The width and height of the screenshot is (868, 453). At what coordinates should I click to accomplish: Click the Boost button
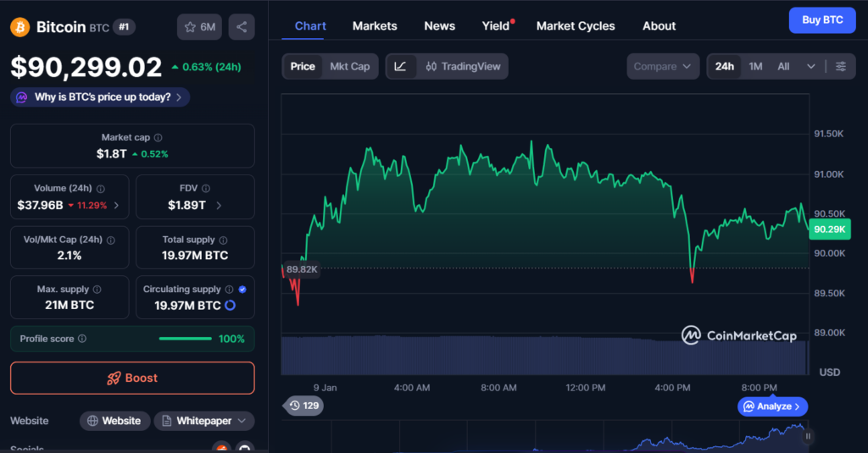132,378
